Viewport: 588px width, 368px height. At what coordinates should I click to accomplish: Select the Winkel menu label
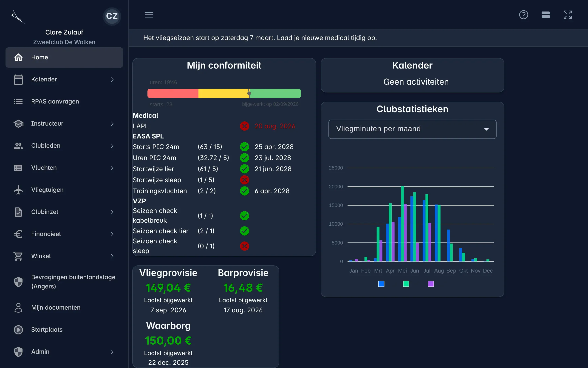tap(41, 256)
